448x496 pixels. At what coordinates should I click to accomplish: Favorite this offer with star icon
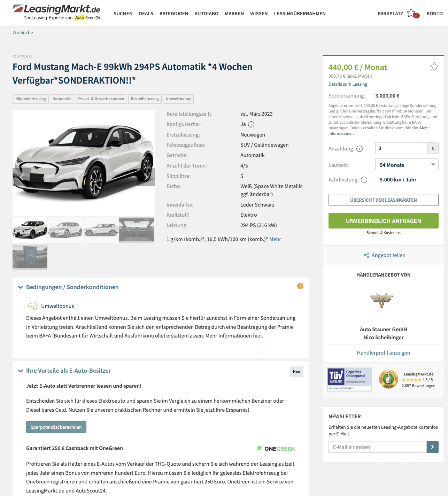point(434,67)
